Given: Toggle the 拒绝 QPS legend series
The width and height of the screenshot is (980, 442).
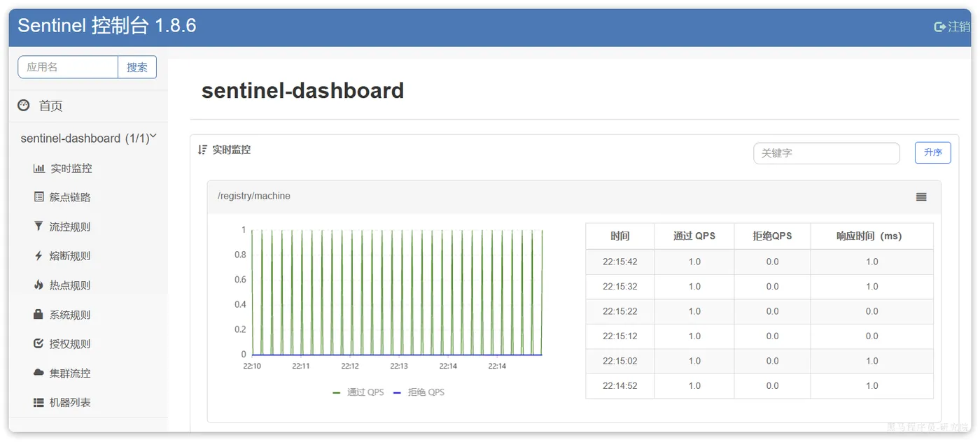Looking at the screenshot, I should point(419,392).
